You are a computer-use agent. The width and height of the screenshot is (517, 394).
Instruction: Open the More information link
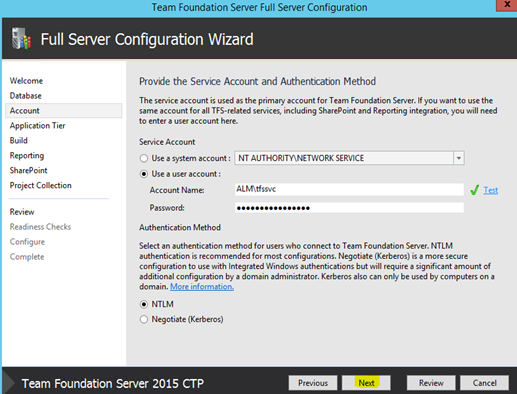point(202,287)
